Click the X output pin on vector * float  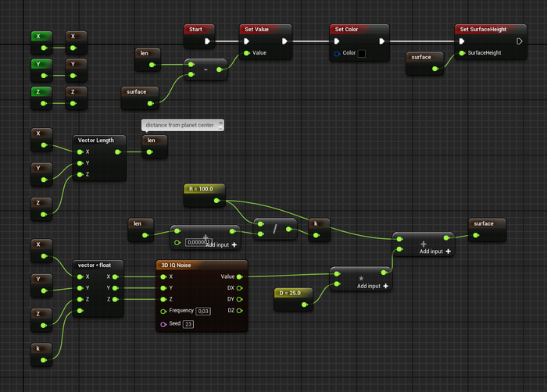(x=116, y=277)
